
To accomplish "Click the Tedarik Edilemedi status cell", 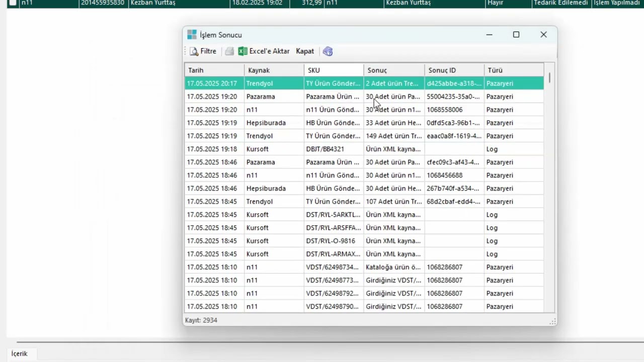I will [x=560, y=3].
